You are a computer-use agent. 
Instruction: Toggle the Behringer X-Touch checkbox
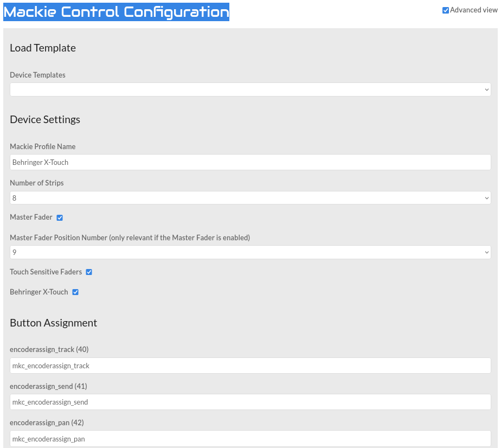coord(75,292)
